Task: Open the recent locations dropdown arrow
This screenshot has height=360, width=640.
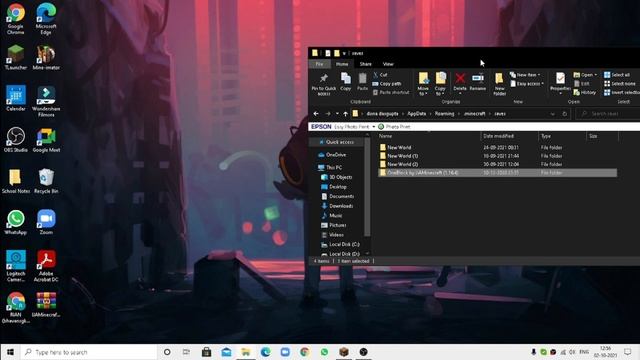Action: 337,114
